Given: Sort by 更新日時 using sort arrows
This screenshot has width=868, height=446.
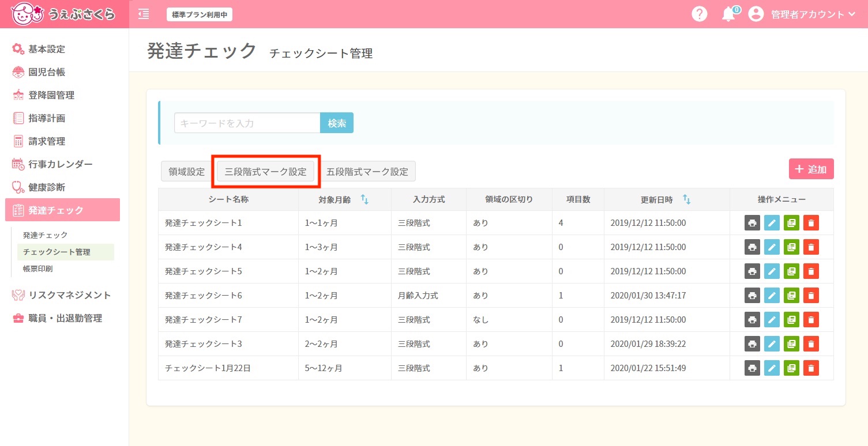Looking at the screenshot, I should pyautogui.click(x=686, y=199).
